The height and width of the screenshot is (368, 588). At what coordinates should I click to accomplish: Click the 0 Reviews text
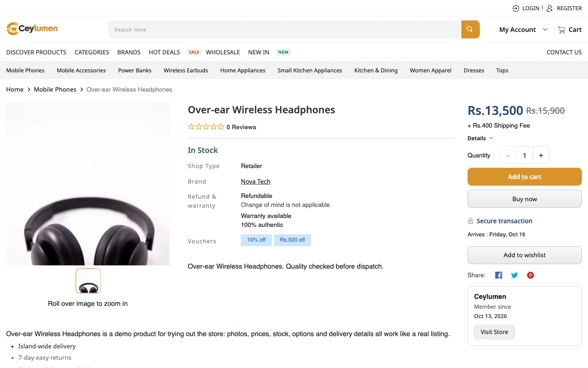(241, 127)
